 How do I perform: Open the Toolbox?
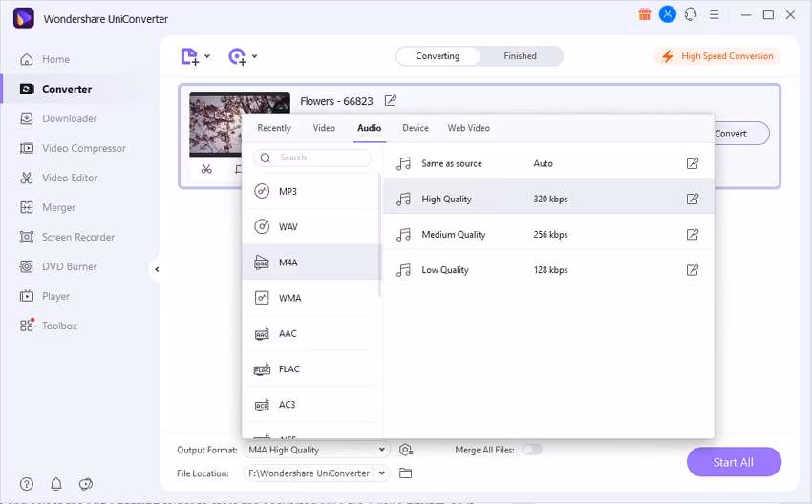pyautogui.click(x=48, y=325)
